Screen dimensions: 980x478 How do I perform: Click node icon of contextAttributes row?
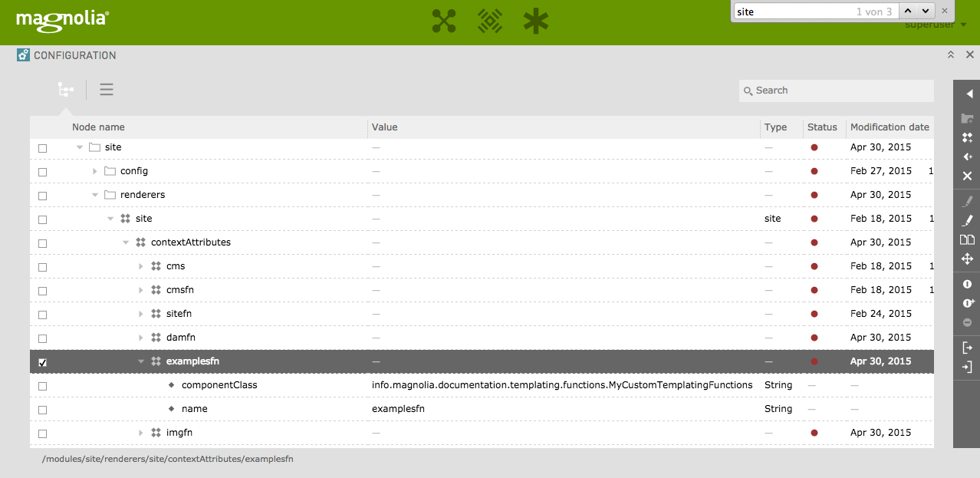click(x=140, y=242)
